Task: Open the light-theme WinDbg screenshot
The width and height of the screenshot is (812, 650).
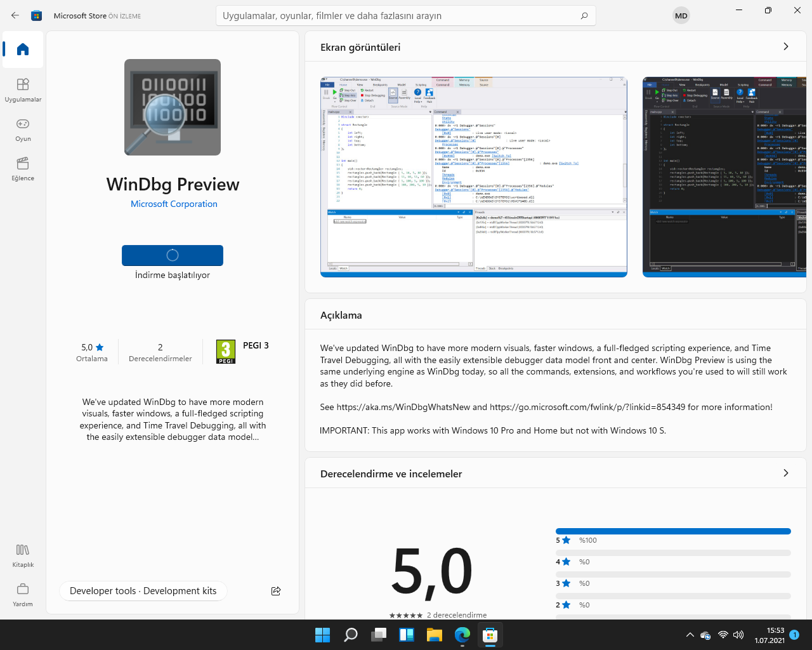Action: pos(474,177)
